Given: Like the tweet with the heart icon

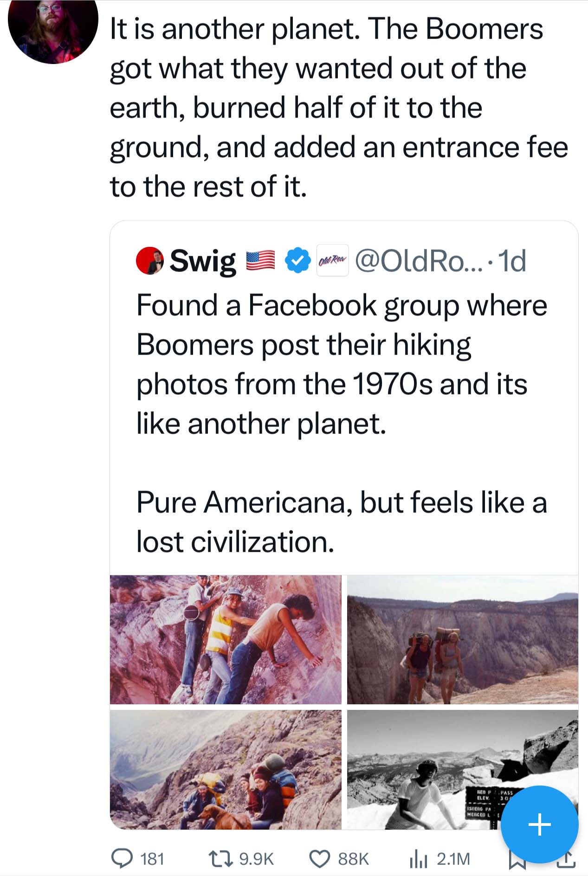Looking at the screenshot, I should [320, 858].
